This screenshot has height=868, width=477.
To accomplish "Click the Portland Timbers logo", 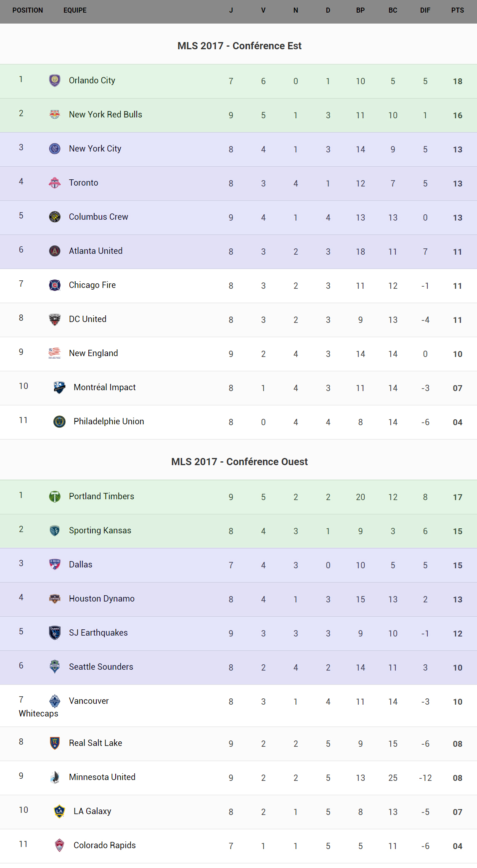I will coord(55,496).
